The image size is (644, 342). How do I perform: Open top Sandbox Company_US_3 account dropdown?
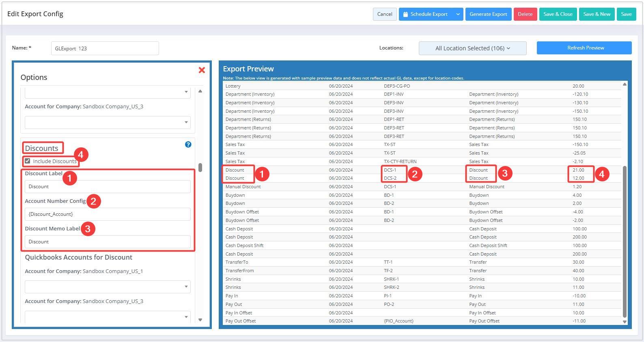[108, 122]
